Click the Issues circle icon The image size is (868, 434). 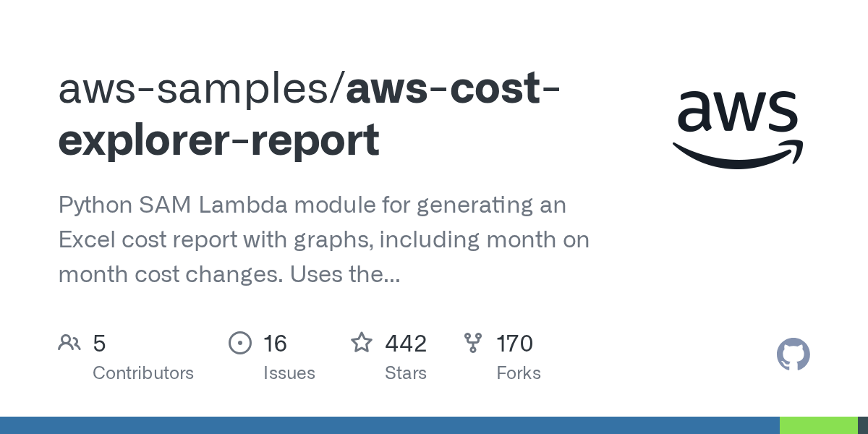point(239,343)
